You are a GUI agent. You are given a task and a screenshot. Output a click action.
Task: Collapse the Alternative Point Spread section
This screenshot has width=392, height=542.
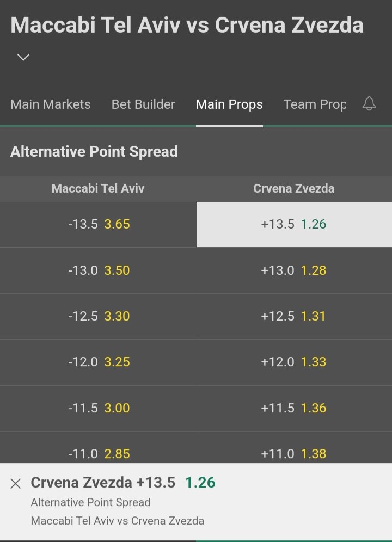point(196,151)
